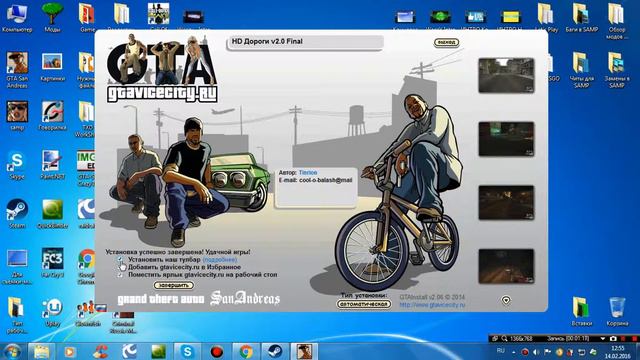
Task: Open the Windows Start menu
Action: click(x=12, y=351)
